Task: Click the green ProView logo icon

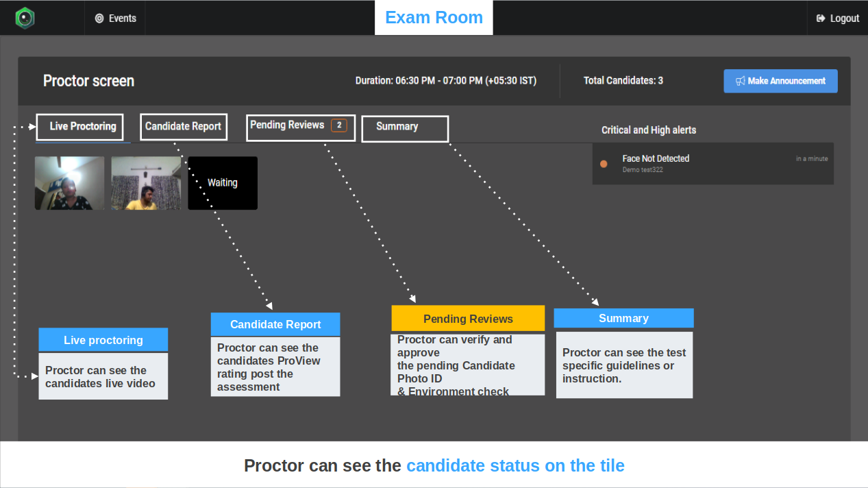Action: [25, 18]
